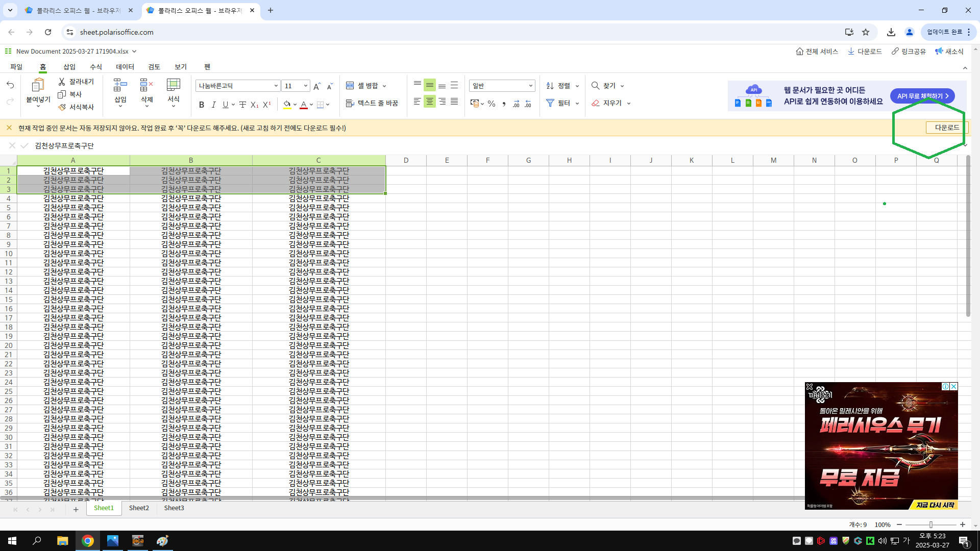The image size is (980, 551).
Task: Toggle middle vertical alignment
Action: [430, 85]
